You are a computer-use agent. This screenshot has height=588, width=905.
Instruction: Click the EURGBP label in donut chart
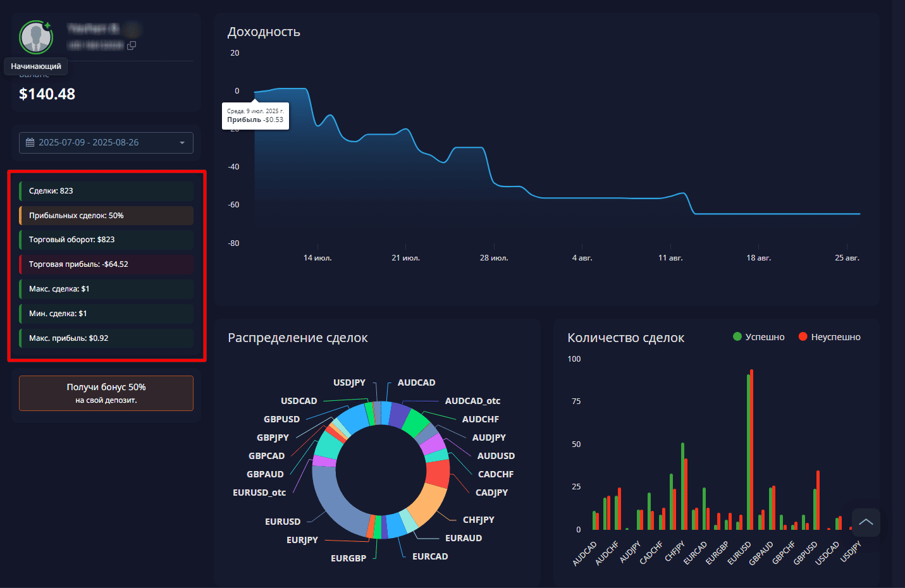[x=348, y=558]
